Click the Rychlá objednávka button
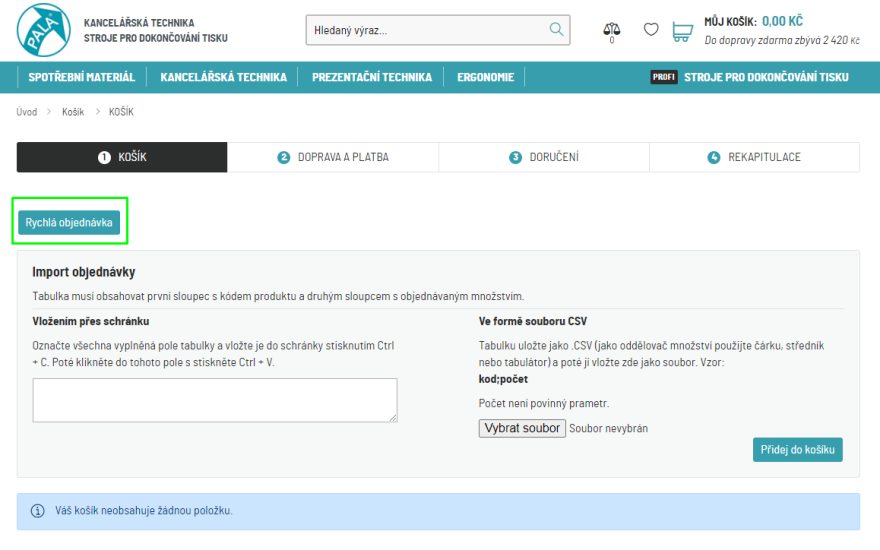The height and width of the screenshot is (550, 880). coord(69,222)
